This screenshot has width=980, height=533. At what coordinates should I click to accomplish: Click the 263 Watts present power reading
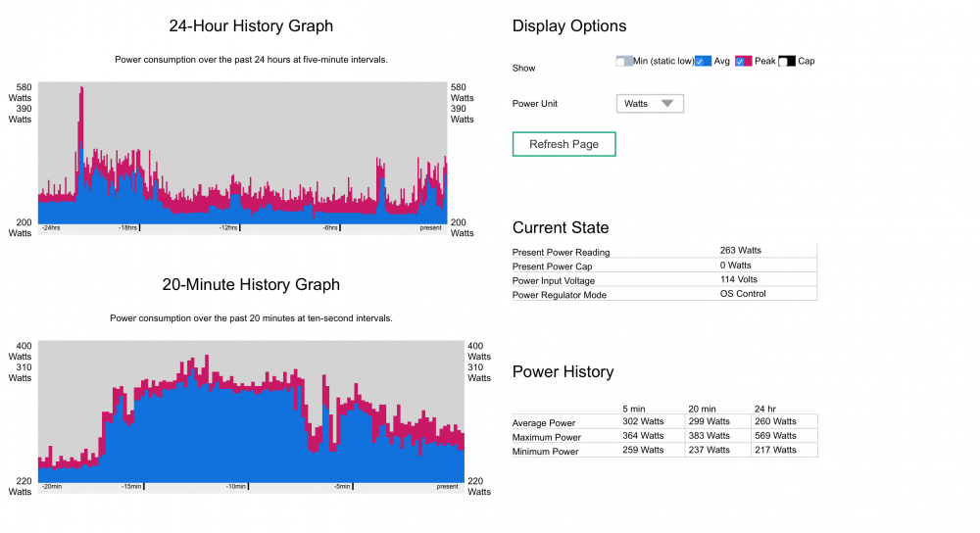click(x=741, y=251)
